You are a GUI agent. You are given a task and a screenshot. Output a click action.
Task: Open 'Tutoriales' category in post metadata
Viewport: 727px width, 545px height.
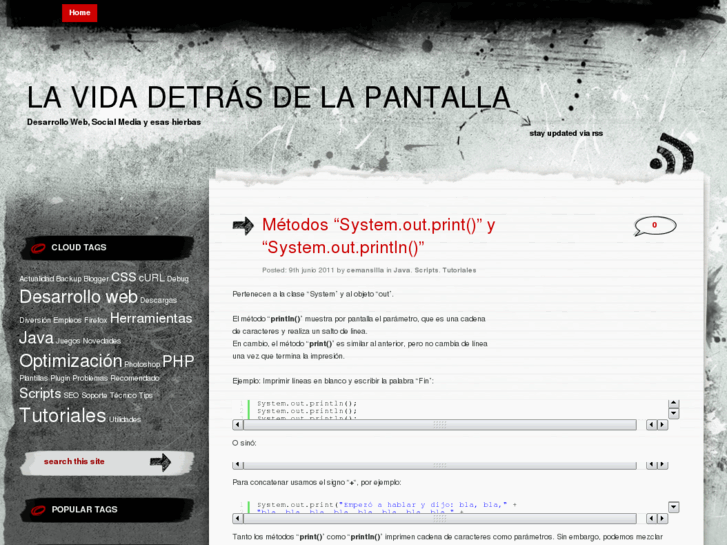(x=459, y=270)
